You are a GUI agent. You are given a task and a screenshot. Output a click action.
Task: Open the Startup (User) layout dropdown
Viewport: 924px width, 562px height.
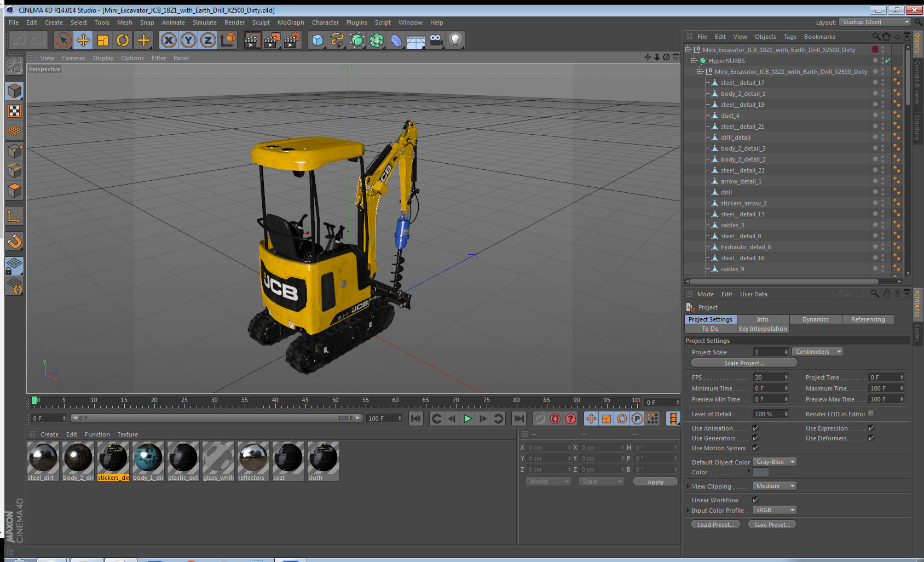875,22
